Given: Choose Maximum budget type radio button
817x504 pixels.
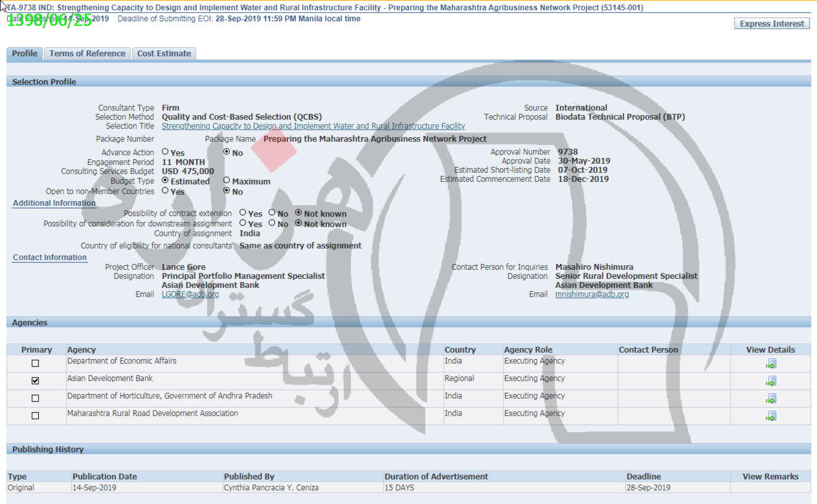Looking at the screenshot, I should [x=227, y=181].
